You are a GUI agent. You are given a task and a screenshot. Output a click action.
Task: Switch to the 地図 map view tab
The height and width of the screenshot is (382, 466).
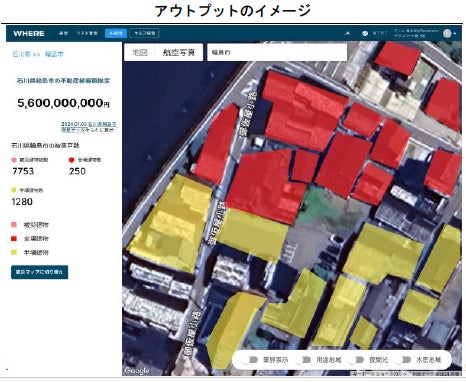[x=140, y=52]
